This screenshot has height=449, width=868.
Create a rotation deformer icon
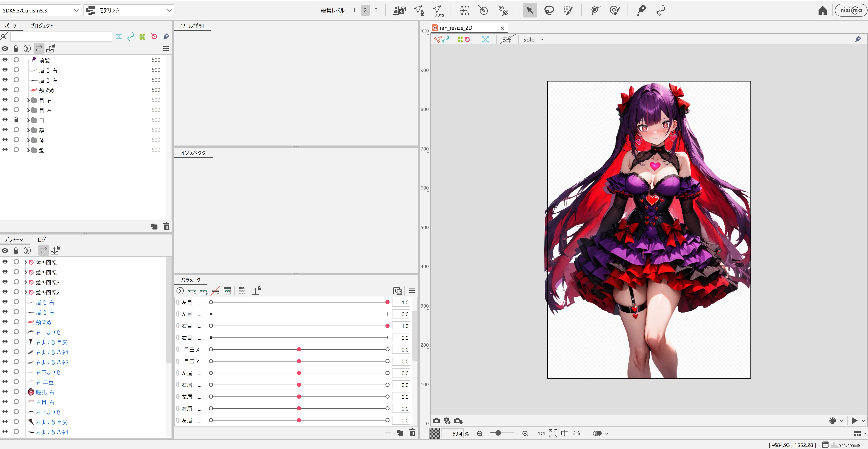[483, 10]
